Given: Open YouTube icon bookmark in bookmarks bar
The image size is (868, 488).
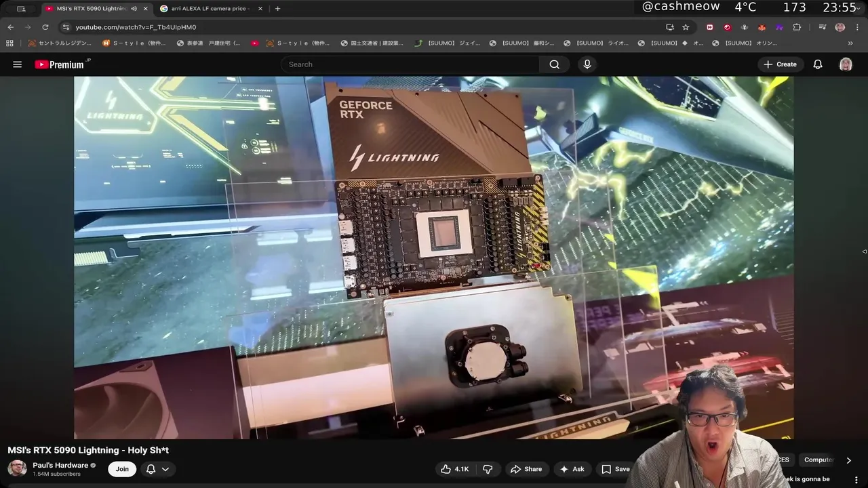Looking at the screenshot, I should click(255, 43).
